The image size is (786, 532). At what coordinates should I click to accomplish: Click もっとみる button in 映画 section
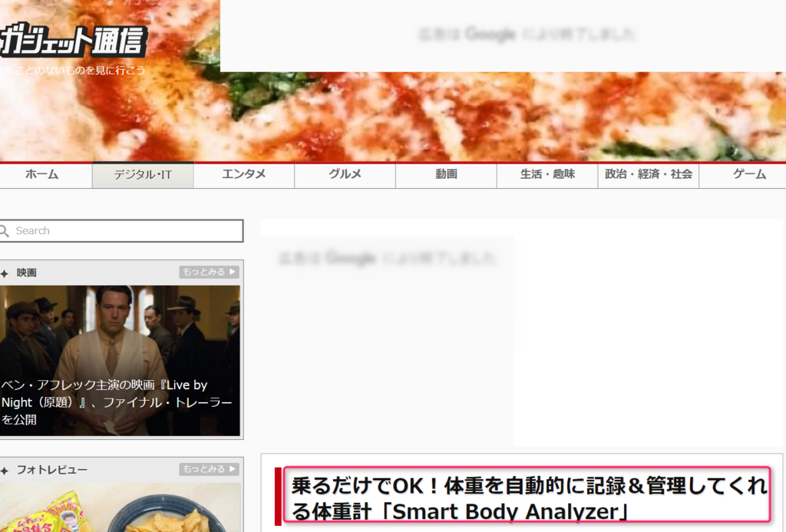pyautogui.click(x=209, y=272)
